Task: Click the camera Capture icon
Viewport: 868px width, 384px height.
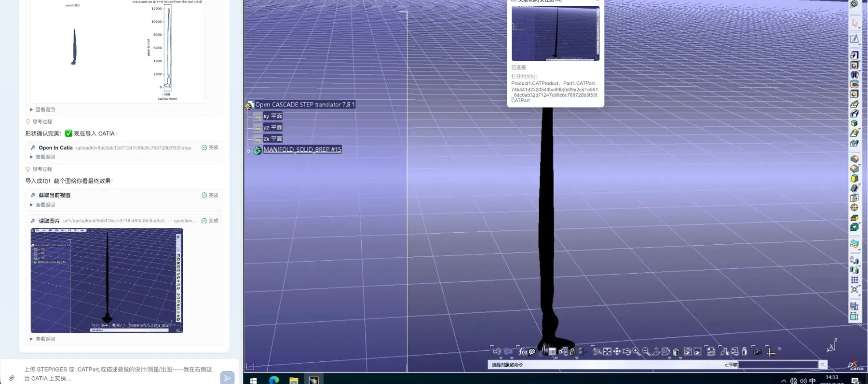Action: click(x=758, y=352)
